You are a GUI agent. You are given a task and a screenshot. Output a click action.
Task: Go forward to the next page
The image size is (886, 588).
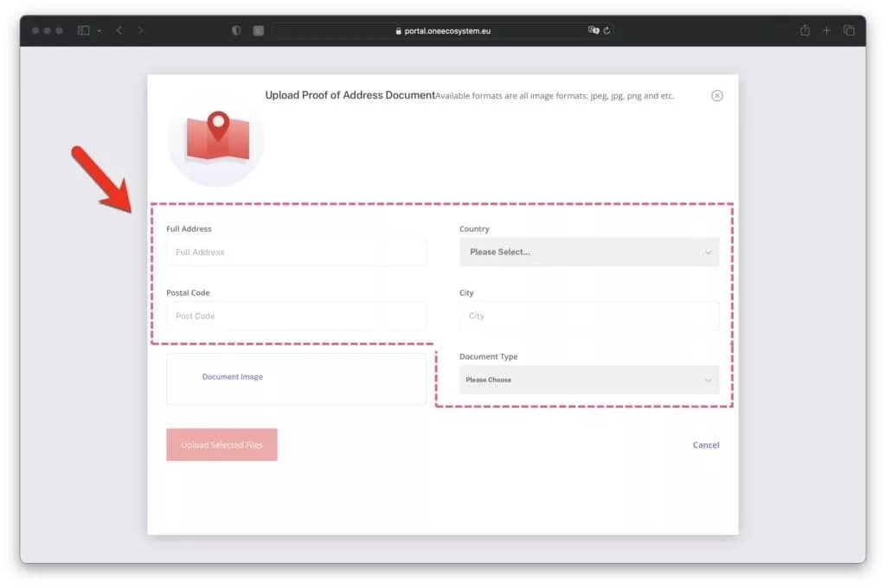point(141,30)
